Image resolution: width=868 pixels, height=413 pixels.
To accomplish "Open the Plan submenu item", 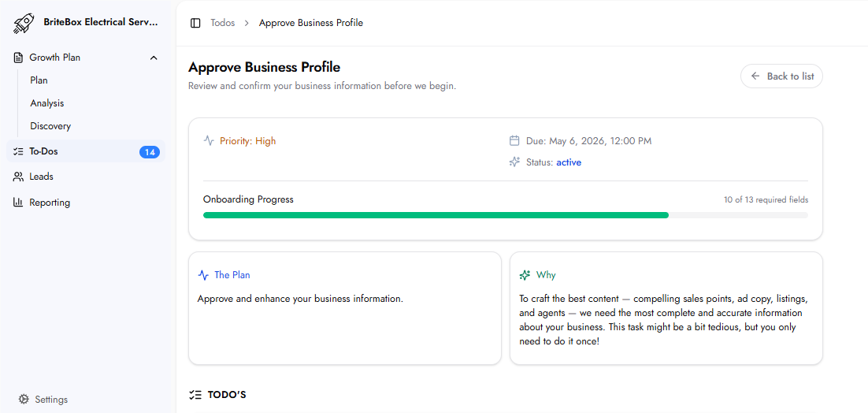I will [x=39, y=80].
